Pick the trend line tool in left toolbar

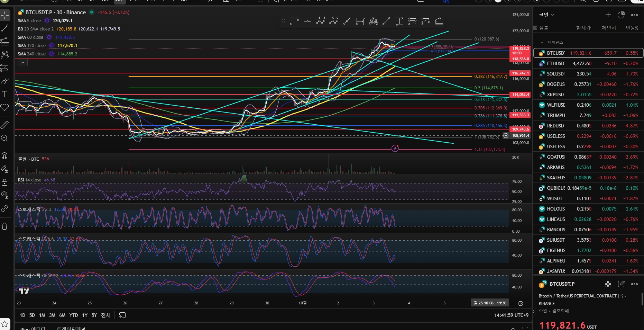pos(5,28)
